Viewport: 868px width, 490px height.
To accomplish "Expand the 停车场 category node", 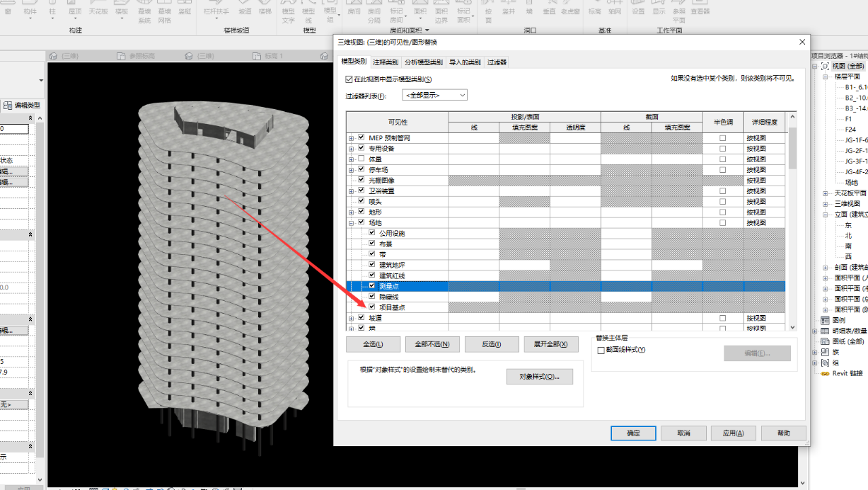I will (351, 170).
